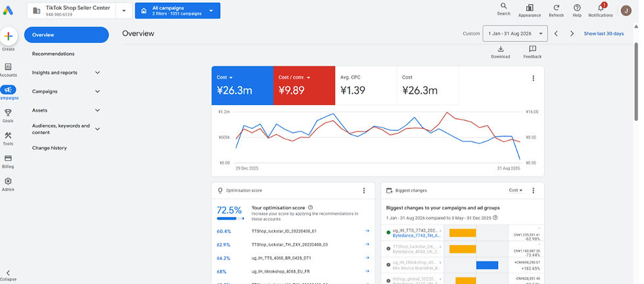This screenshot has width=644, height=284.
Task: Open arrow for ug_IH_tiktokshop_4068_EU_FR
Action: pyautogui.click(x=367, y=272)
